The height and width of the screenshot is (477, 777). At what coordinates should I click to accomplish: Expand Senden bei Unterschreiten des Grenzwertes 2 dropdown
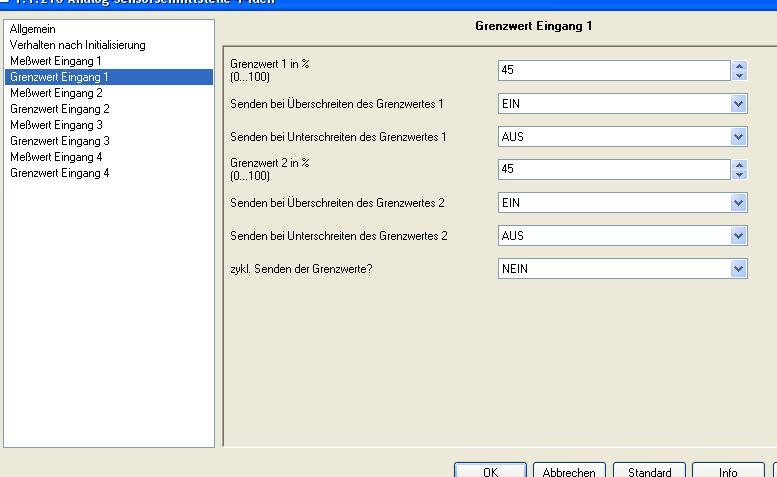(x=738, y=236)
